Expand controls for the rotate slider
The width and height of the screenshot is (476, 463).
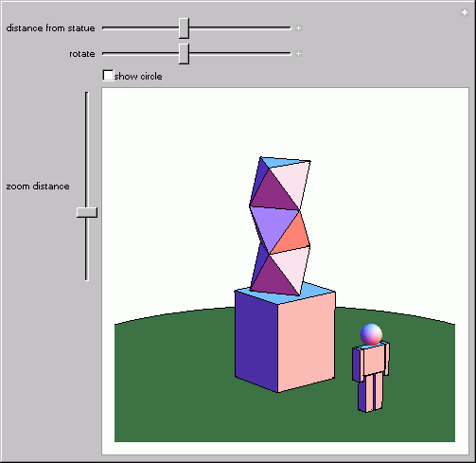[298, 54]
